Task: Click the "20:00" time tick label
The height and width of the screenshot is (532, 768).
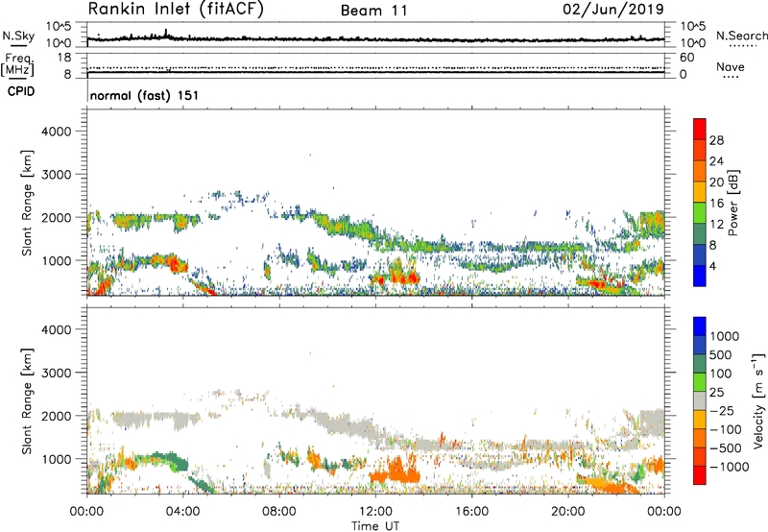Action: click(x=567, y=512)
